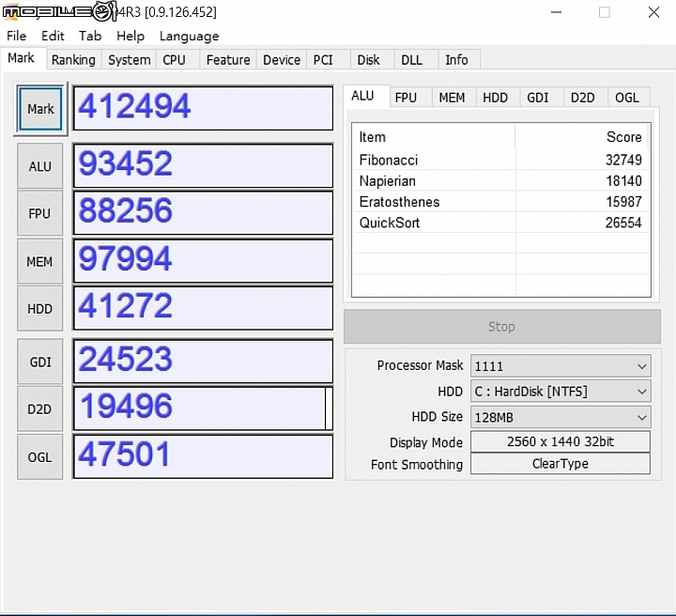Click the Item column header
The image size is (676, 616).
(434, 137)
